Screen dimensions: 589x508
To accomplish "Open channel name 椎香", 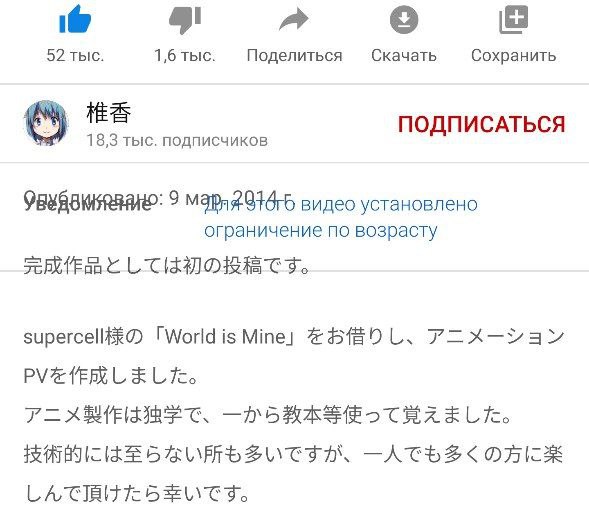I will click(x=109, y=112).
